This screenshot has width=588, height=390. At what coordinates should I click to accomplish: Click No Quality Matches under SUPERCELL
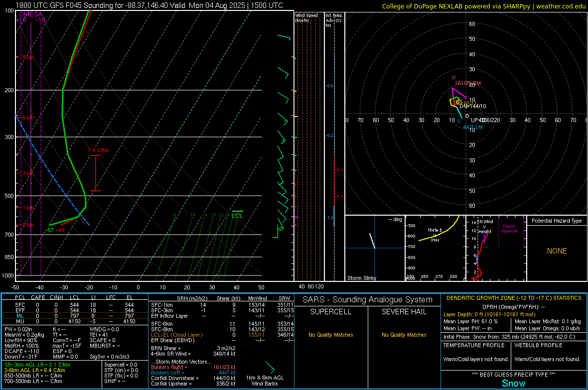[331, 335]
